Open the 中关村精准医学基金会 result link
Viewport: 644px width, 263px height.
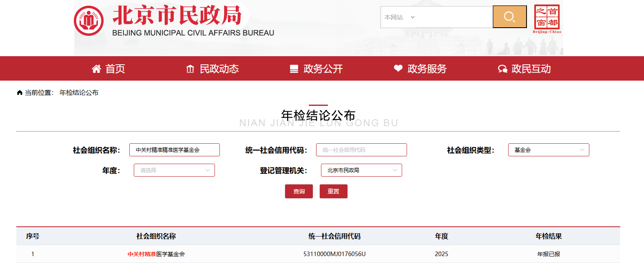156,254
